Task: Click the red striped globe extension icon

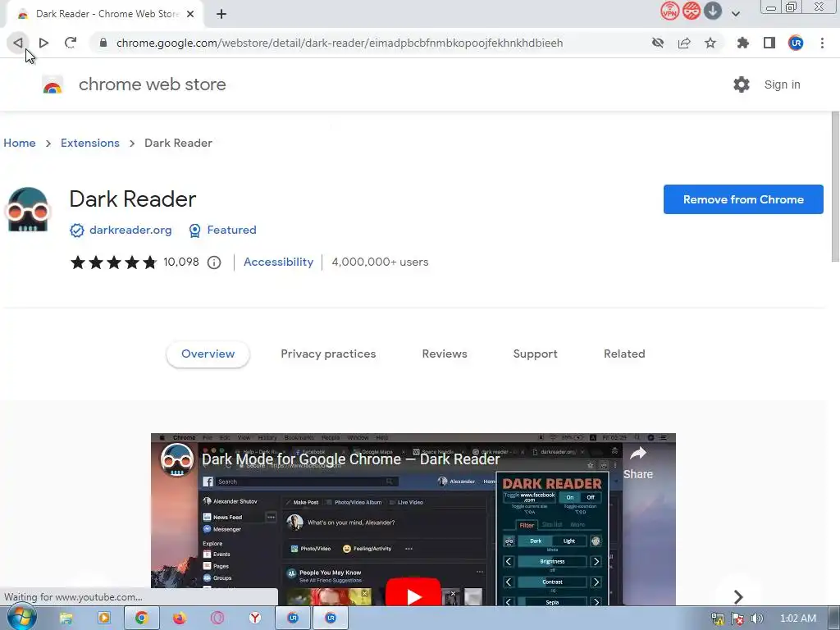Action: tap(691, 11)
